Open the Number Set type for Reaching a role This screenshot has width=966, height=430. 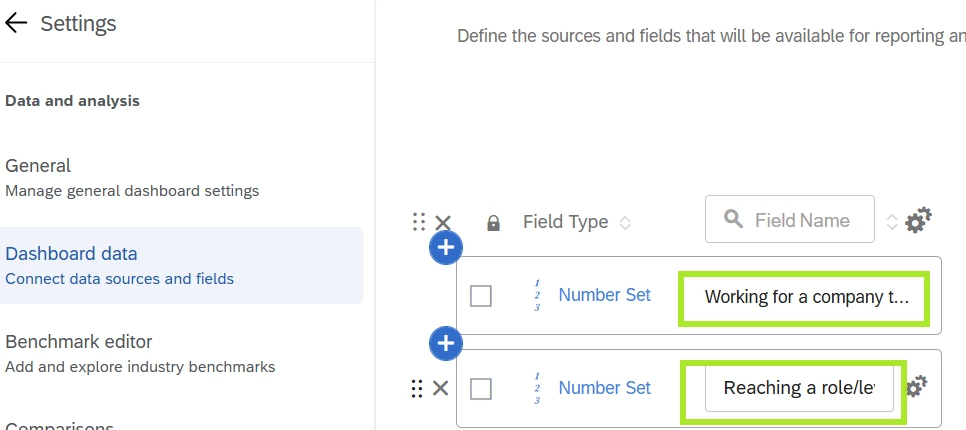[x=604, y=388]
